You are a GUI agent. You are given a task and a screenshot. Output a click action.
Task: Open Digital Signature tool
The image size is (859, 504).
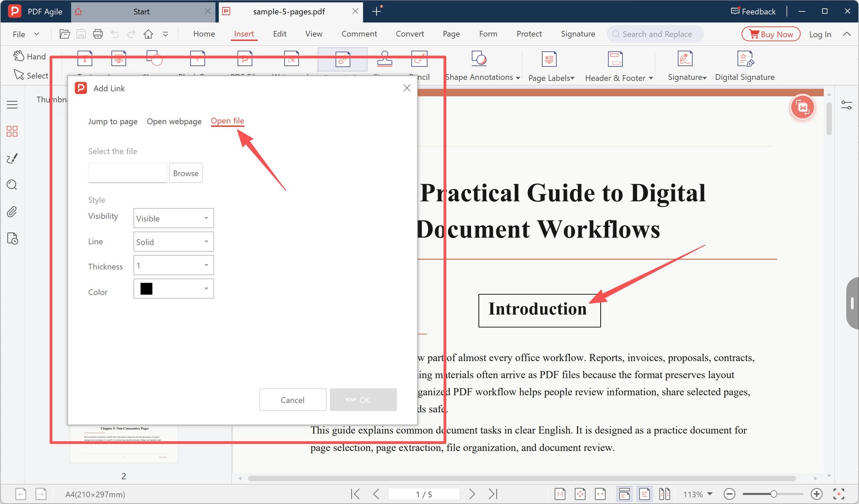[745, 66]
